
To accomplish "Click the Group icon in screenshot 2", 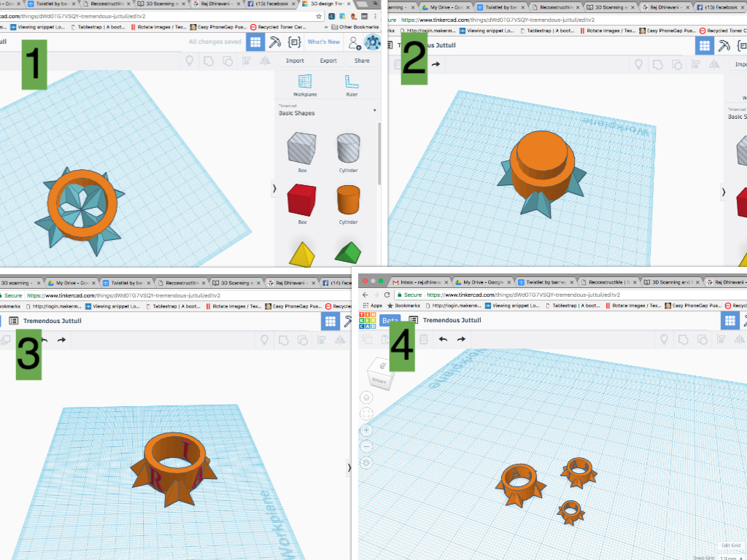I will 658,65.
